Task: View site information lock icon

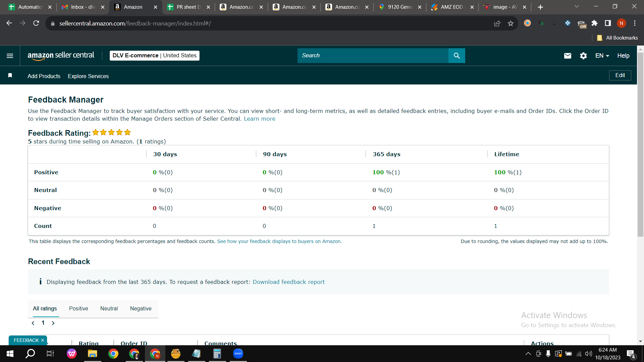Action: [52, 23]
